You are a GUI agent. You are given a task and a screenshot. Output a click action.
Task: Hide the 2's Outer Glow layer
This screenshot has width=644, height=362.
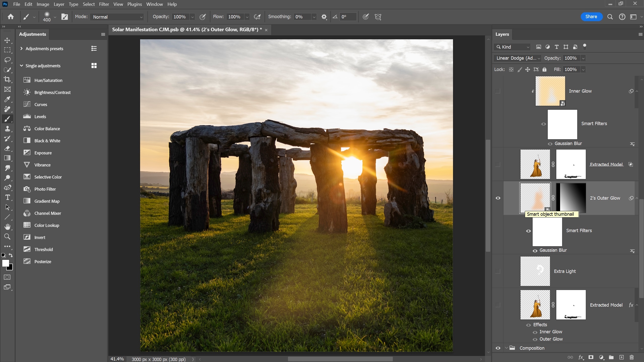pos(498,198)
